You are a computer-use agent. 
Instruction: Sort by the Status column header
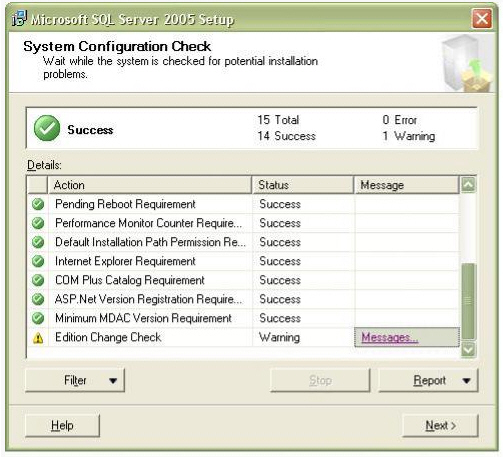pos(303,185)
